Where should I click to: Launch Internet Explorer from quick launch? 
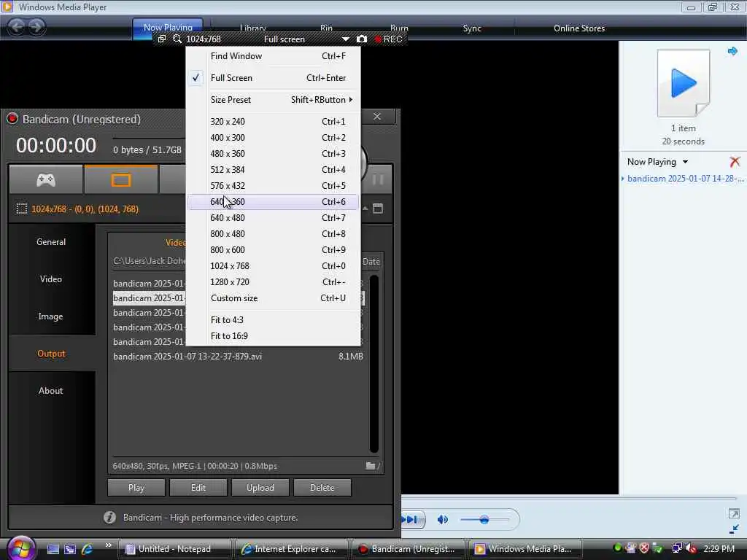tap(87, 549)
